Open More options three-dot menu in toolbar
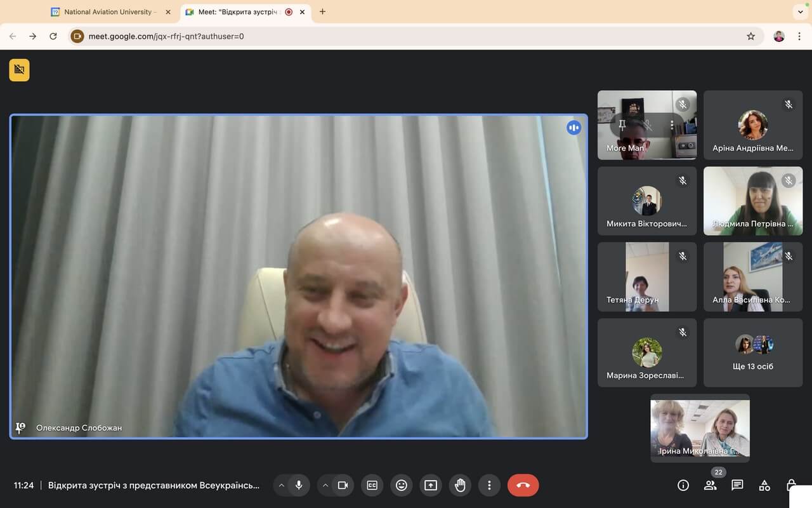The image size is (812, 508). tap(489, 485)
